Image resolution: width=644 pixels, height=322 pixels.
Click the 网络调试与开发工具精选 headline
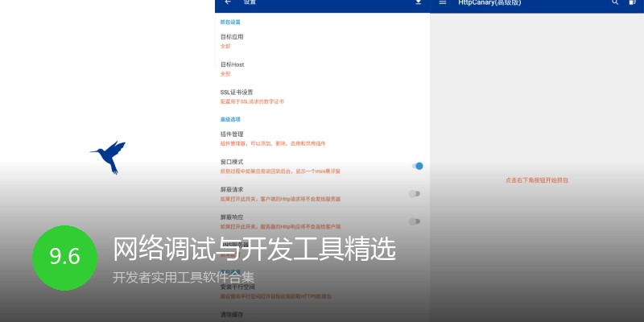click(254, 249)
